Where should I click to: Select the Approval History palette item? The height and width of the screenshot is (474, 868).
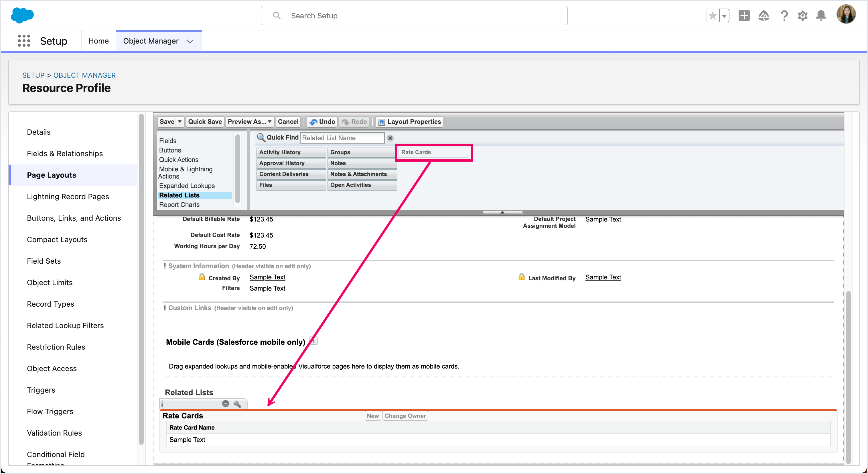(291, 163)
